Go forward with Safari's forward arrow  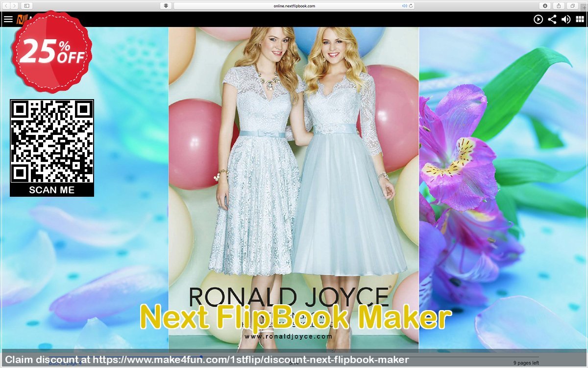point(14,5)
